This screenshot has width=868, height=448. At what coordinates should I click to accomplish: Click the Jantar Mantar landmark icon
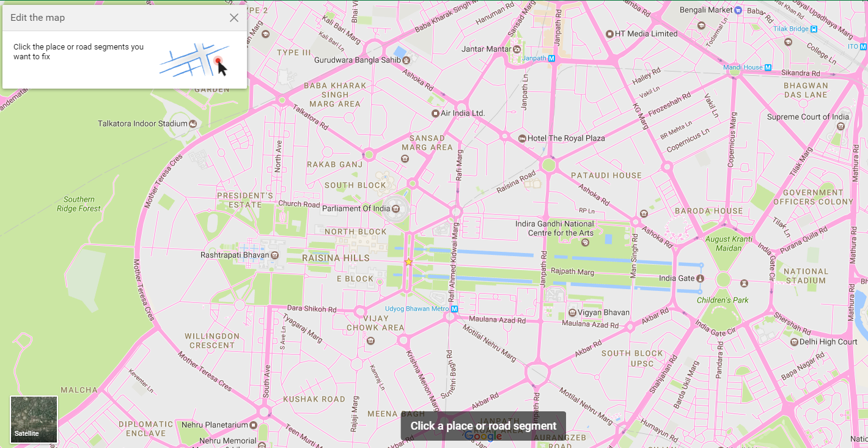(517, 49)
